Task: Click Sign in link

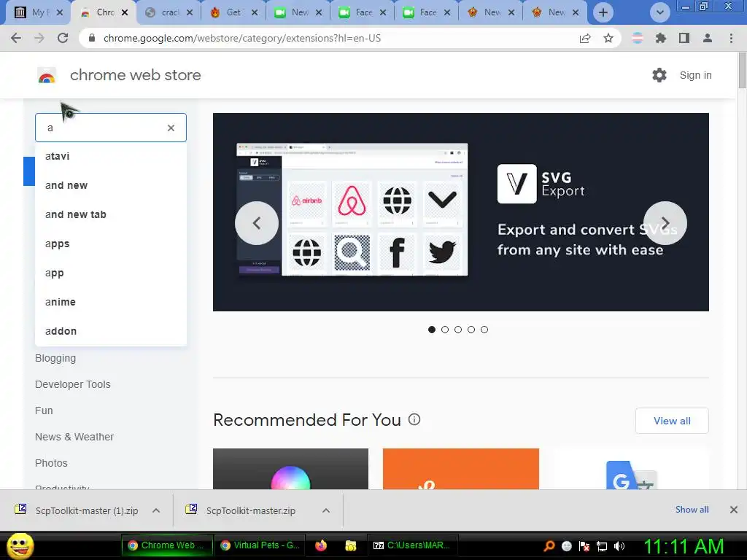Action: pyautogui.click(x=695, y=75)
